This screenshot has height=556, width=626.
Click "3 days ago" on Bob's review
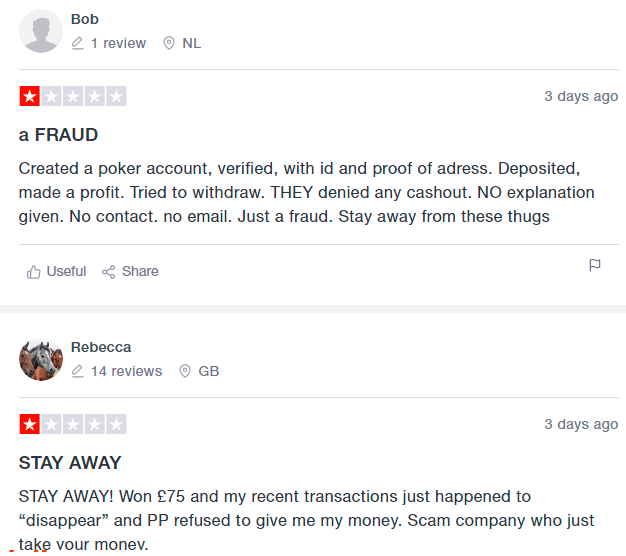(581, 96)
